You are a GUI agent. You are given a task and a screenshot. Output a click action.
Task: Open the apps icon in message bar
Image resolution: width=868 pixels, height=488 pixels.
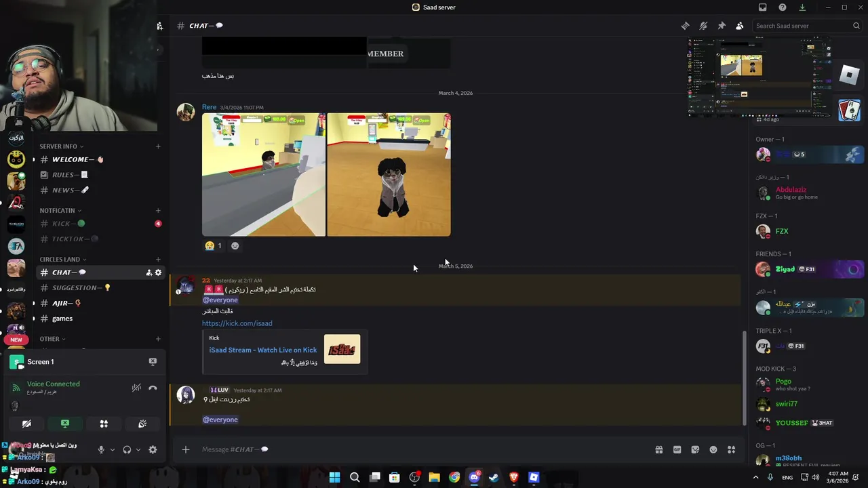pyautogui.click(x=731, y=449)
